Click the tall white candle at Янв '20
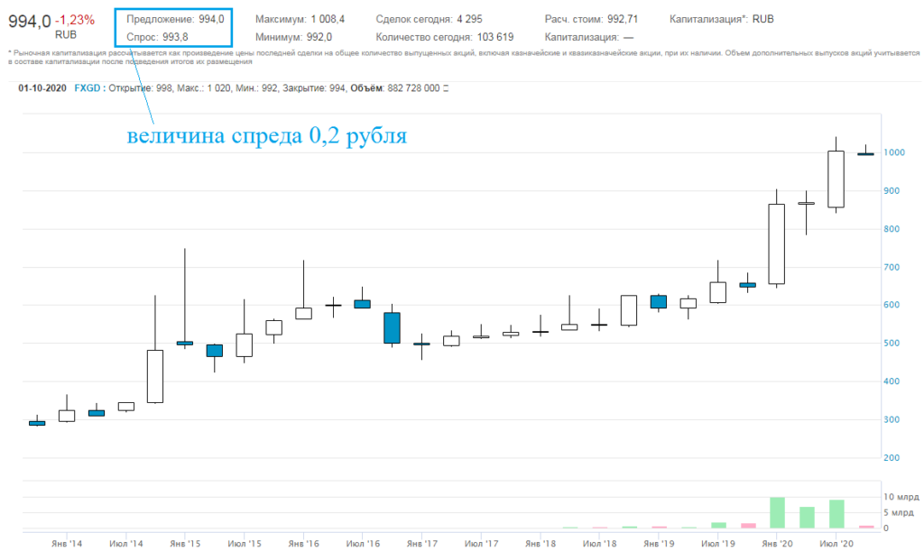Image resolution: width=924 pixels, height=560 pixels. [x=776, y=243]
